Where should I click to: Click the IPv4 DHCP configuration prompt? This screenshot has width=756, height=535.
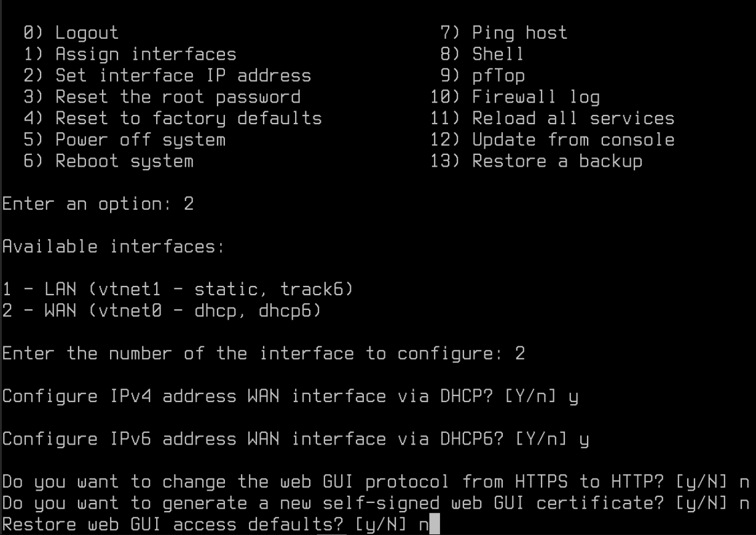pyautogui.click(x=290, y=396)
